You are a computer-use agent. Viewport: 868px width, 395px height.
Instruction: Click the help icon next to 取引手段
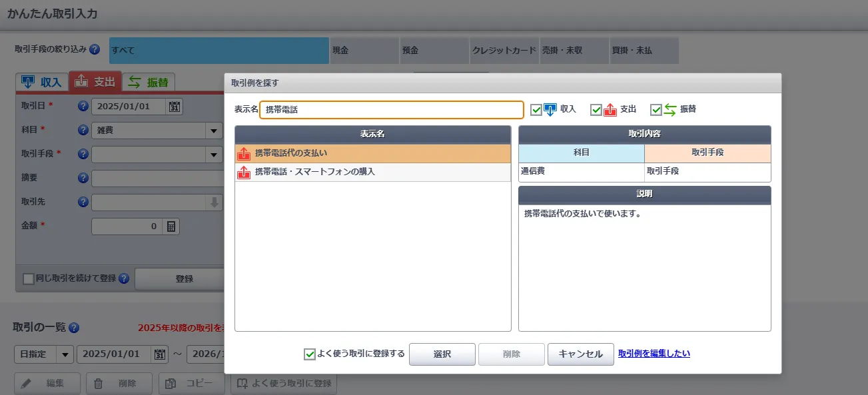pyautogui.click(x=83, y=153)
